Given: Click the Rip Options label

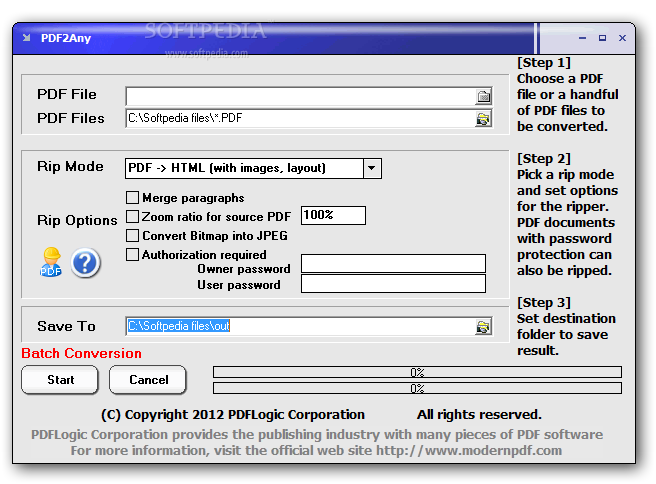Looking at the screenshot, I should 77,220.
